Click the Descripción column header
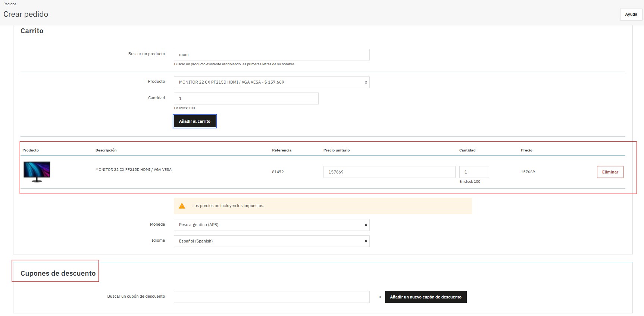This screenshot has width=644, height=316. pos(106,150)
